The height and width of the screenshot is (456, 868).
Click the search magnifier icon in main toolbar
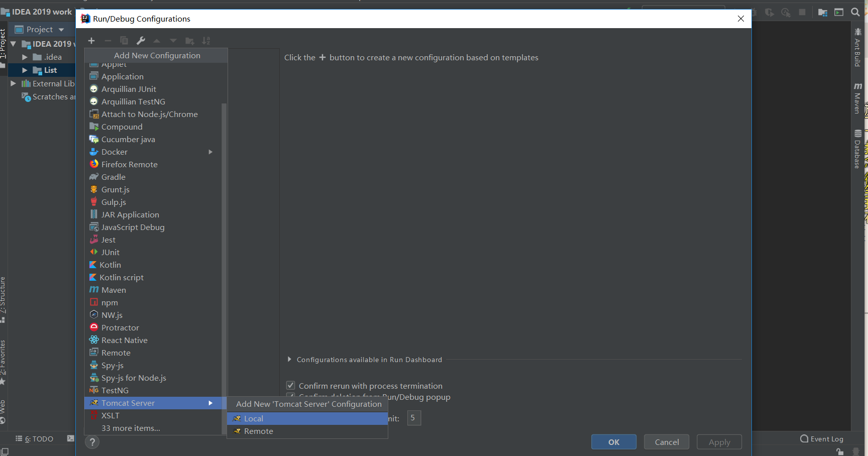pyautogui.click(x=855, y=12)
